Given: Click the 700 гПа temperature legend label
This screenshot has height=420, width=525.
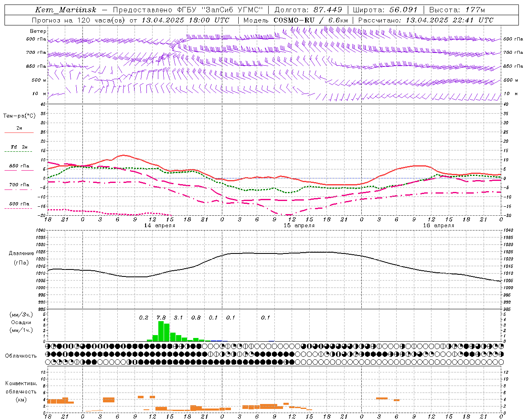Looking at the screenshot, I should tap(19, 185).
